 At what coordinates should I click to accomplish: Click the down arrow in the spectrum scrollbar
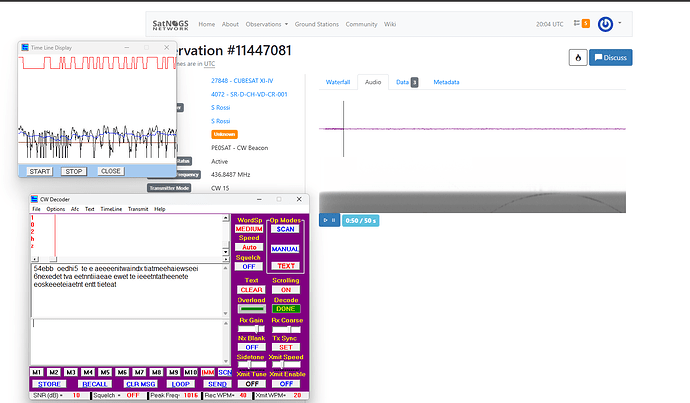[x=226, y=252]
